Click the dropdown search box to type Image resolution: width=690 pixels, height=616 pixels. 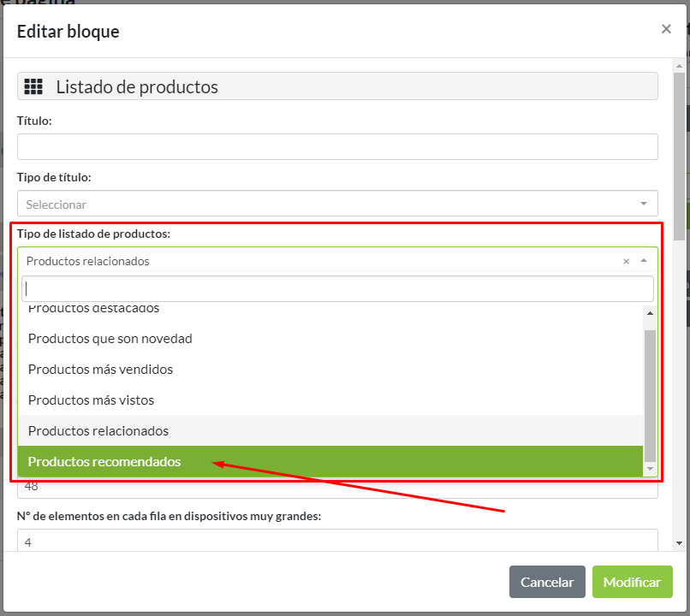pyautogui.click(x=337, y=288)
